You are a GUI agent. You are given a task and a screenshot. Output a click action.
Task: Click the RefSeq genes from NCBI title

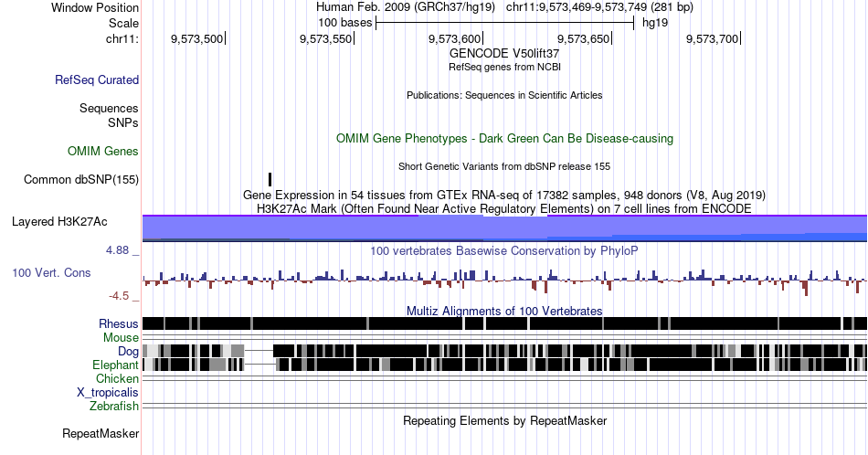[504, 67]
